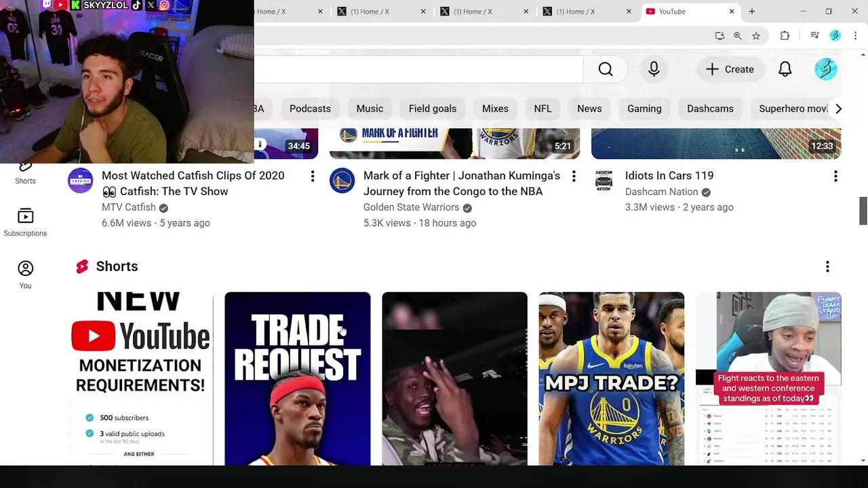Open the Create upload menu
Image resolution: width=868 pixels, height=488 pixels.
coord(730,69)
